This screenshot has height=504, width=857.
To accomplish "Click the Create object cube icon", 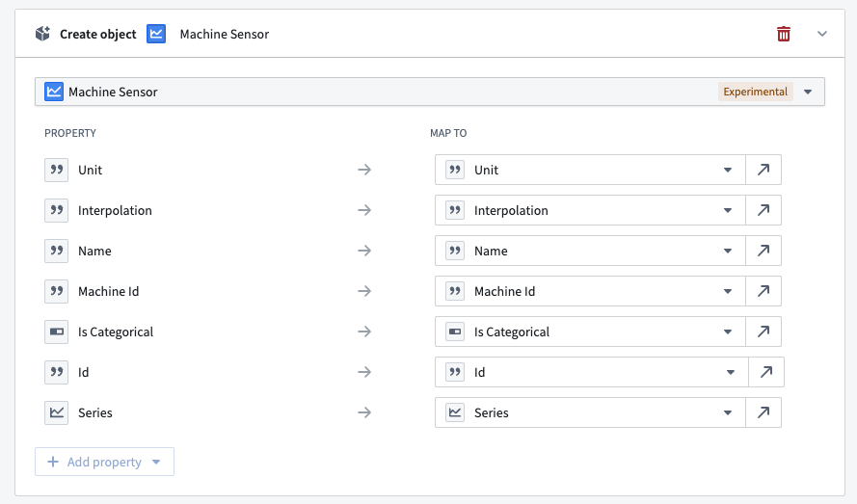I will coord(42,34).
